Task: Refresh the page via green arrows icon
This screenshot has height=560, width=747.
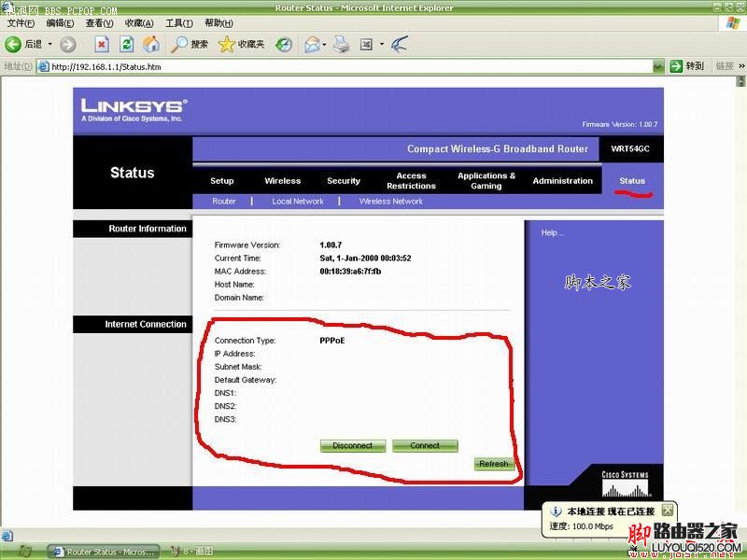Action: coord(126,44)
